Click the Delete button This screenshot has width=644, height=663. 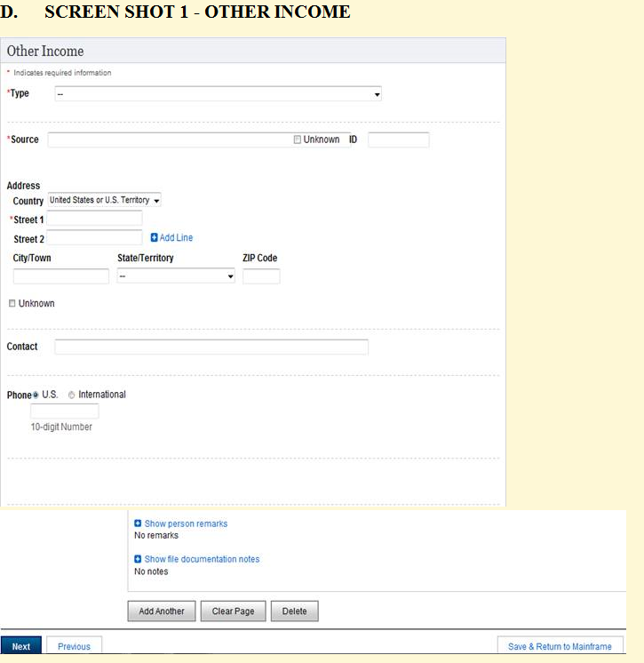pyautogui.click(x=295, y=611)
